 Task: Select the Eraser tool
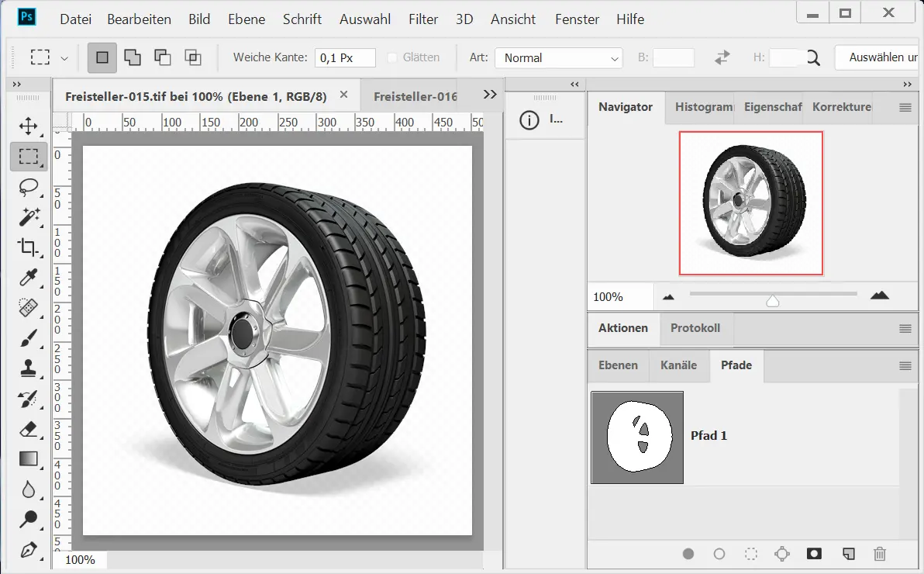coord(29,429)
